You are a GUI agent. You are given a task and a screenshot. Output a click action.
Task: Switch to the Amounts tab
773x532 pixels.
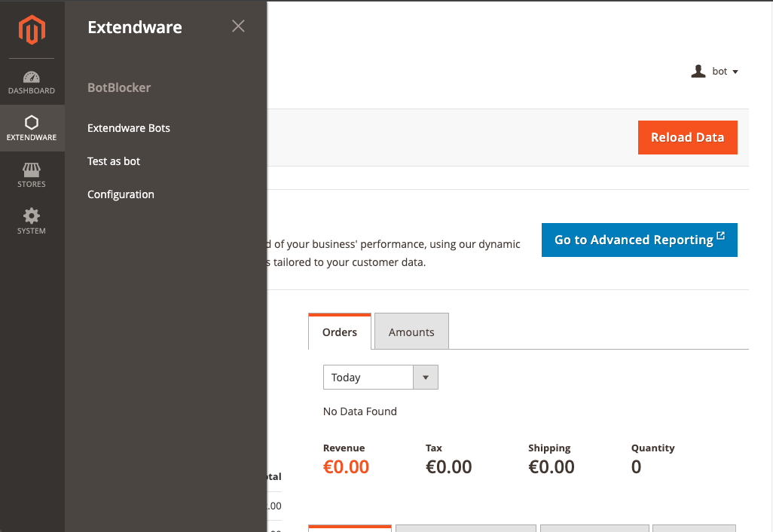click(411, 332)
